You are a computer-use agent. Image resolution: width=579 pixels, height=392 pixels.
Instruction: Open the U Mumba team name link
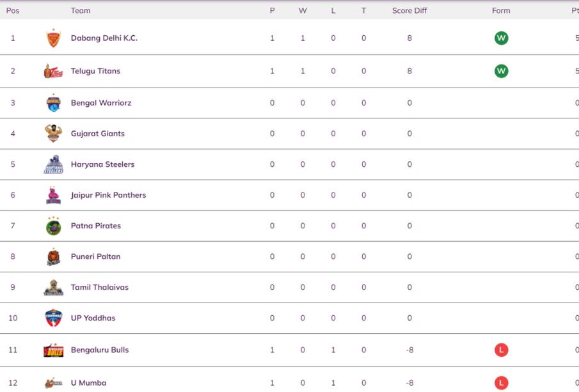pyautogui.click(x=89, y=383)
